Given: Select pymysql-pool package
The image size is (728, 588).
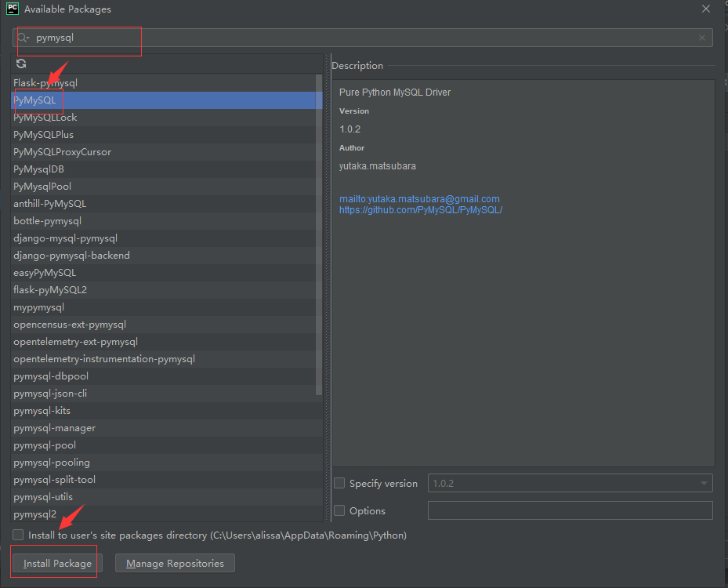Looking at the screenshot, I should 167,445.
